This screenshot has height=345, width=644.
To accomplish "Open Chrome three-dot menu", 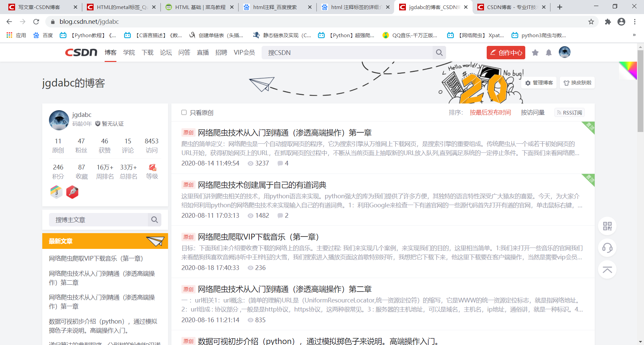I will (x=635, y=21).
